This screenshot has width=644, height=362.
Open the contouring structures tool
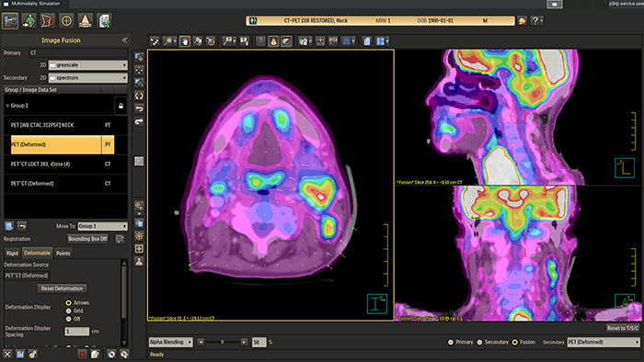point(47,20)
